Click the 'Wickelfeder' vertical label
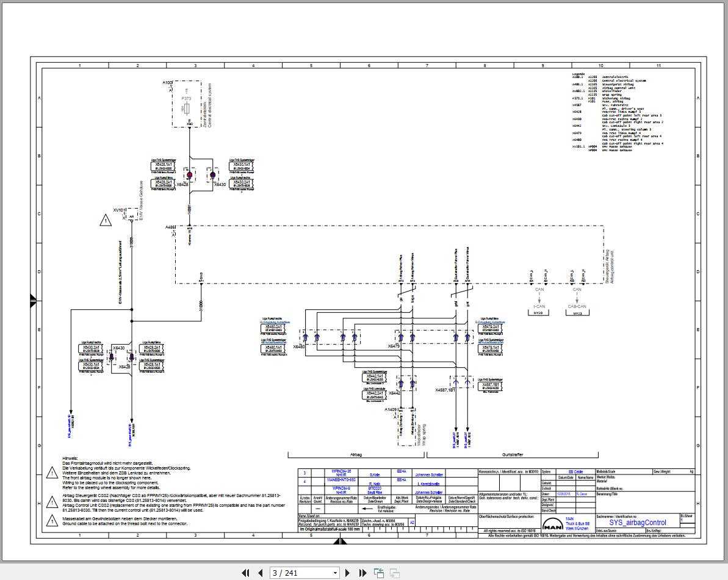Screen dimensions: 728x580 click(418, 435)
